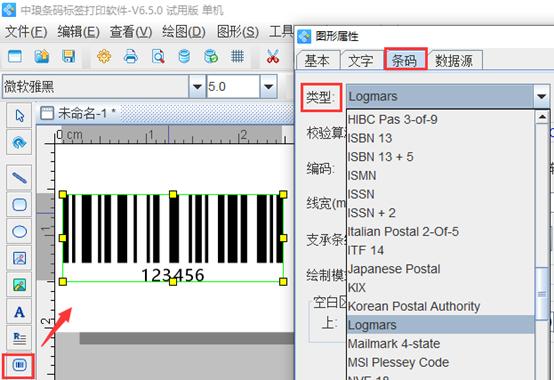This screenshot has height=380, width=554.
Task: Click the database settings icon
Action: click(x=184, y=57)
